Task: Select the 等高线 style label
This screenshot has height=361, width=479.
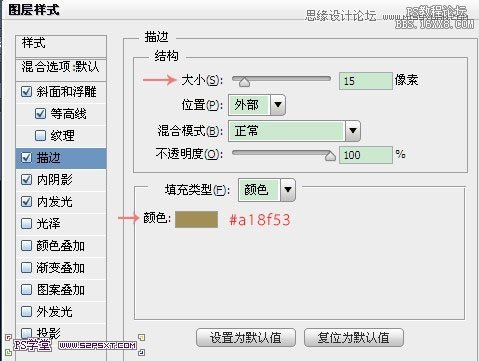Action: [x=68, y=114]
